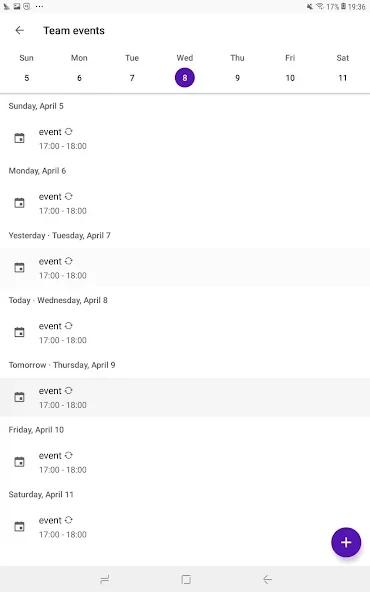Tap calendar icon for Saturday, April 11 event

19,526
